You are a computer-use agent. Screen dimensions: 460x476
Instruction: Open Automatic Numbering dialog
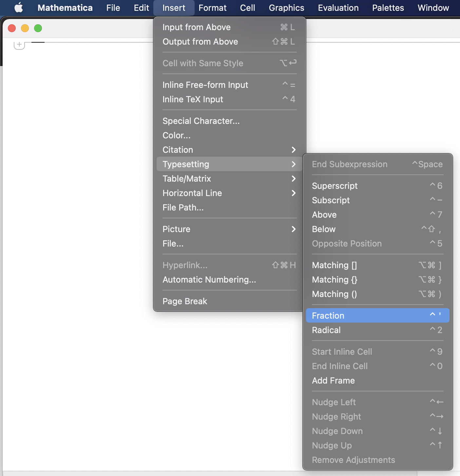click(230, 280)
